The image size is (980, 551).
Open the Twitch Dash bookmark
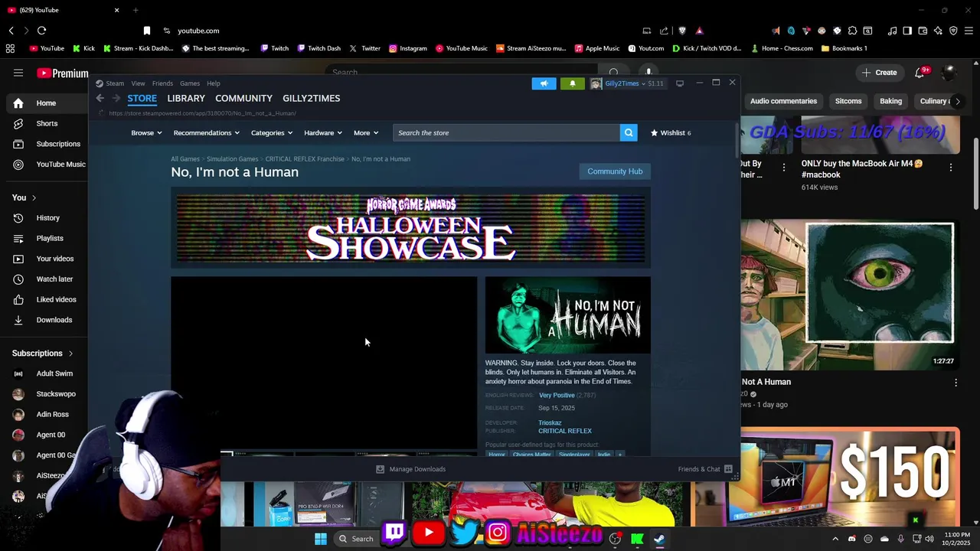(318, 48)
